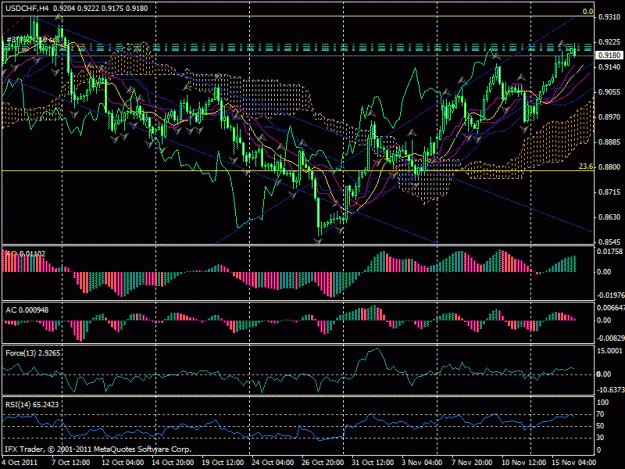The width and height of the screenshot is (625, 469).
Task: Click the 0.8800 price axis label
Action: (609, 167)
